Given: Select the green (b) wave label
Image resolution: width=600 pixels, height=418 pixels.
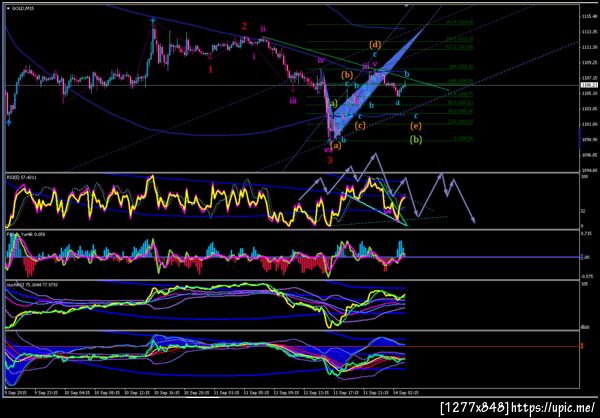Looking at the screenshot, I should point(416,140).
